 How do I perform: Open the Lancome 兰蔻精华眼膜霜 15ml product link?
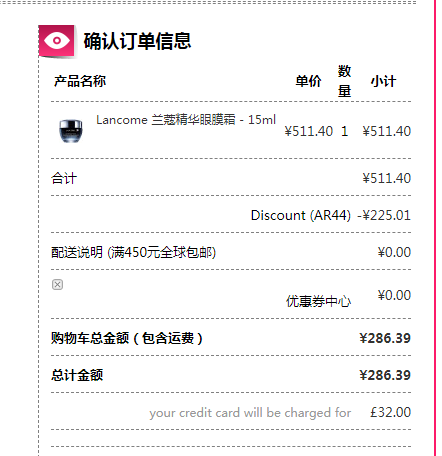click(186, 120)
